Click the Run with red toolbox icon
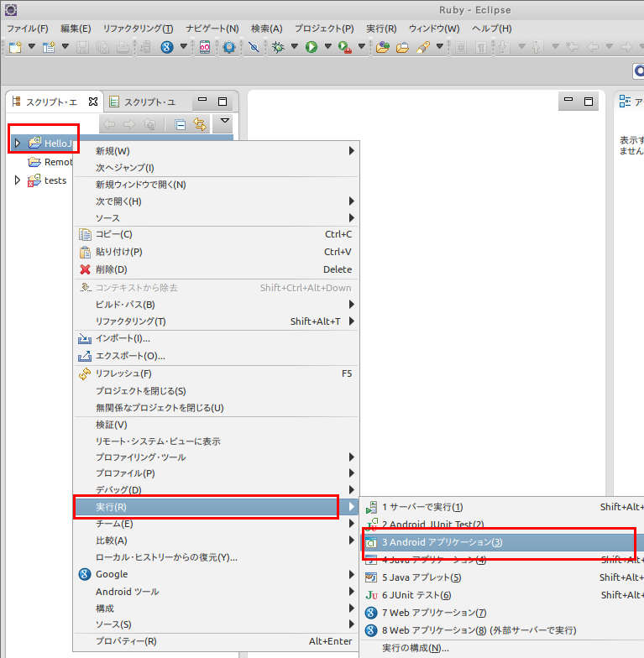 (344, 47)
